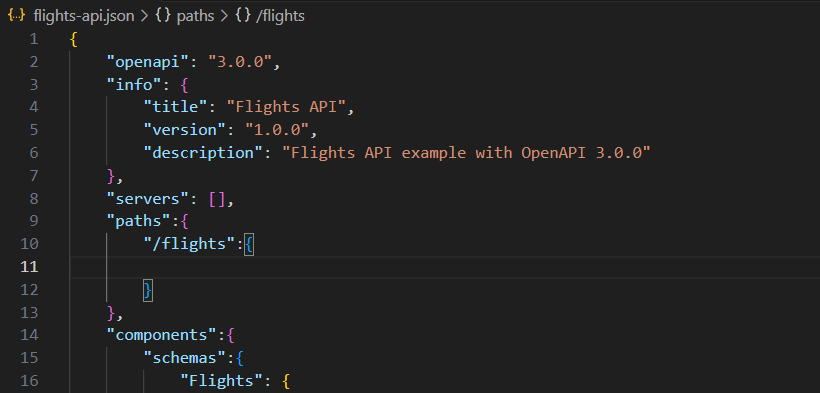Click the chevron after flights-api.json

(x=145, y=16)
